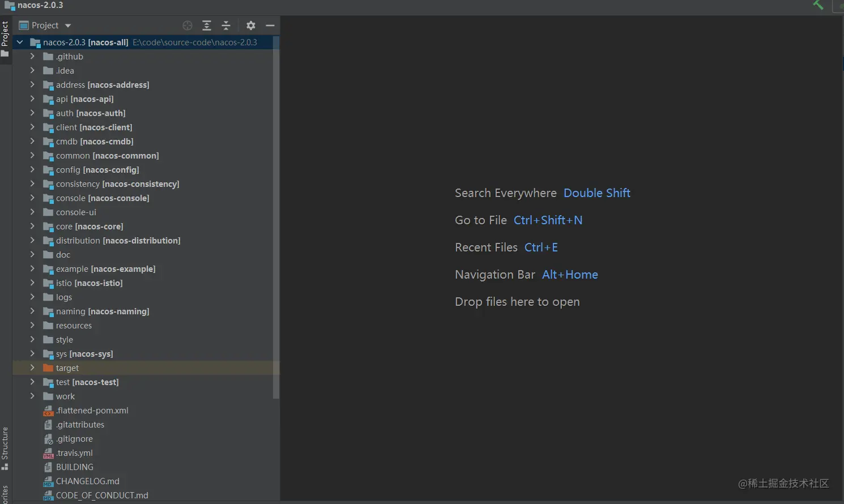Select console [nacos-console] module row
Screen dimensions: 844x504
143,198
